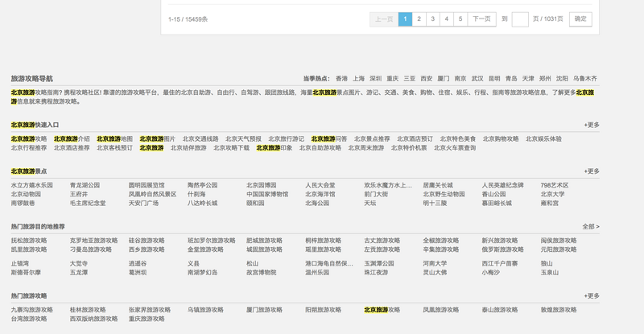This screenshot has width=644, height=334.
Task: Open 北京天气预报 link
Action: (244, 139)
